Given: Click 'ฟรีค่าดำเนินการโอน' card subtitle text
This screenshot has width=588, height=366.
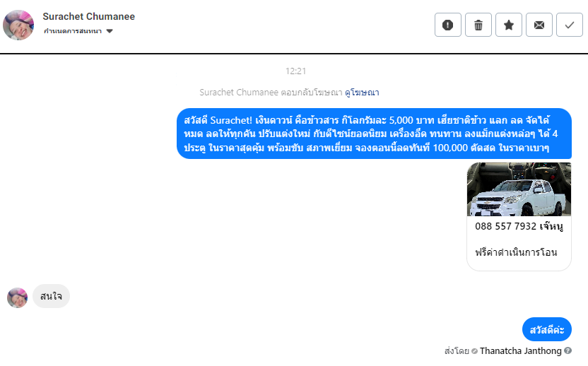Looking at the screenshot, I should click(x=516, y=252).
